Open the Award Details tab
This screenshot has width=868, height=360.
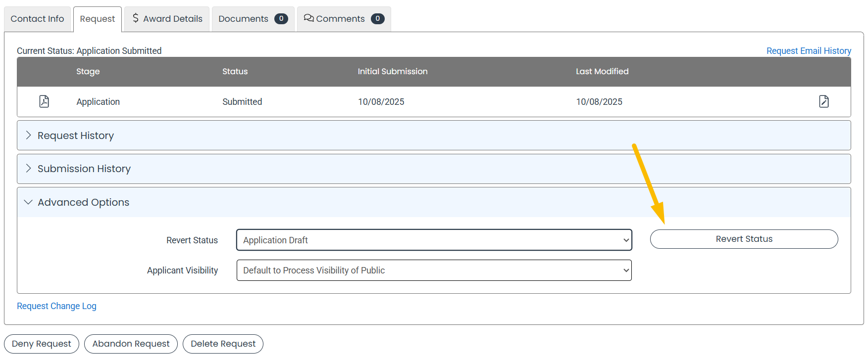[167, 19]
